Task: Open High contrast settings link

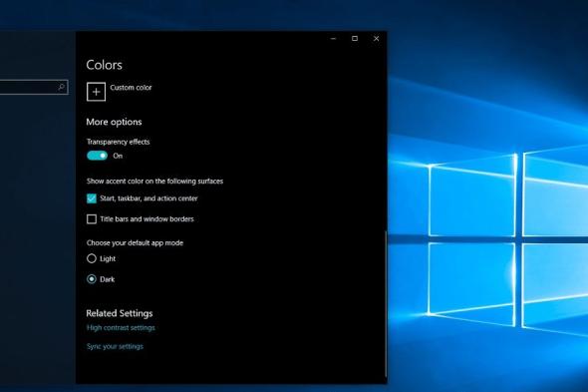Action: (x=121, y=328)
